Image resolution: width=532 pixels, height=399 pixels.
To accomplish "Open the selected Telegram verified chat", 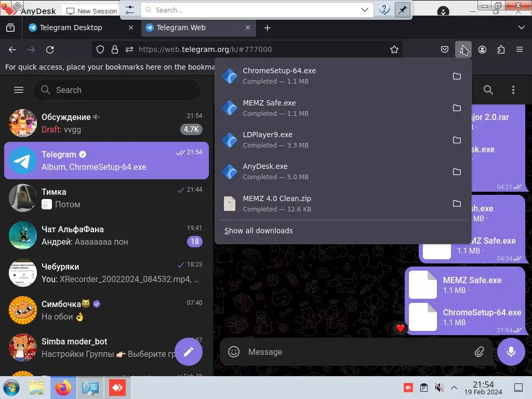I will 106,161.
